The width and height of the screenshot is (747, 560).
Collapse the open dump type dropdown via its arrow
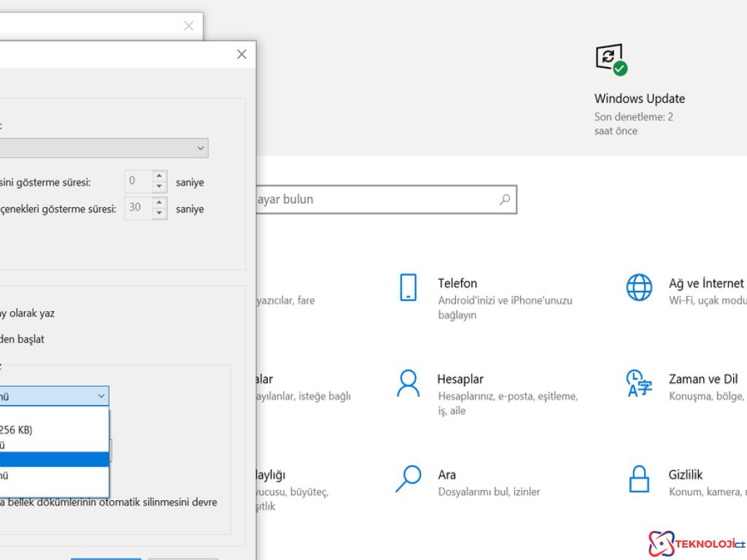101,396
